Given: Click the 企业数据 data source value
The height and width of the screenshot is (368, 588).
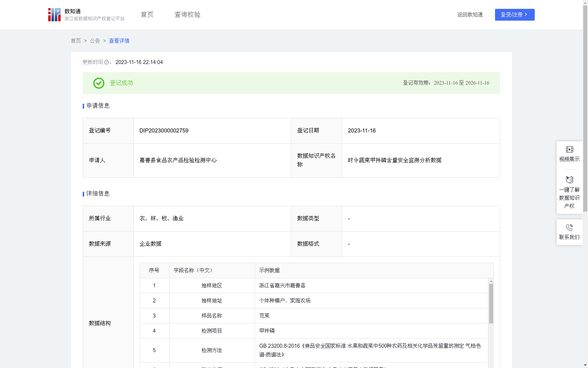Looking at the screenshot, I should [x=150, y=244].
